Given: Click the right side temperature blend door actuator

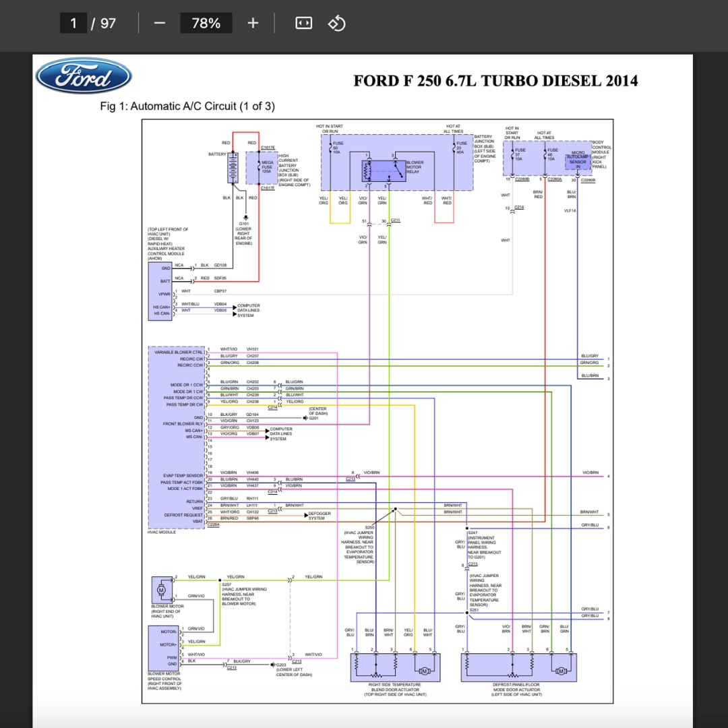Looking at the screenshot, I should (394, 668).
